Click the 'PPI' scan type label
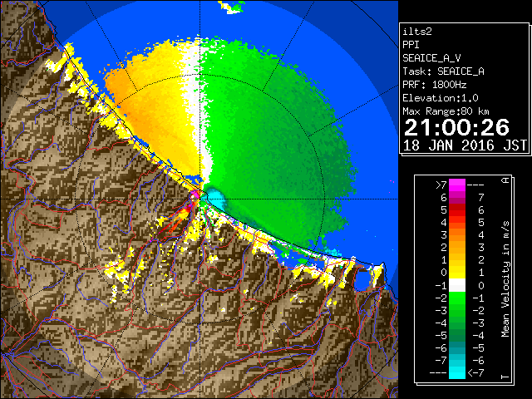Screen dimensions: 532x399 tap(411, 45)
